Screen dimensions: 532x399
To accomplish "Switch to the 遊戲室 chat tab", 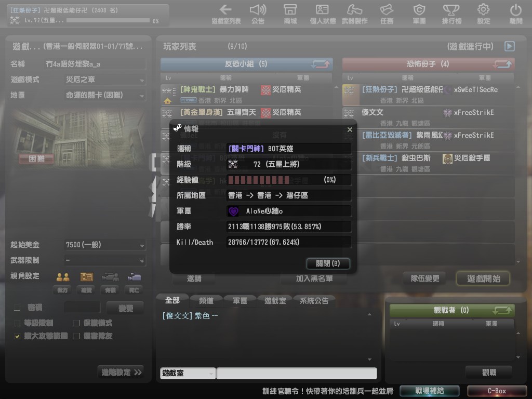I will 275,301.
